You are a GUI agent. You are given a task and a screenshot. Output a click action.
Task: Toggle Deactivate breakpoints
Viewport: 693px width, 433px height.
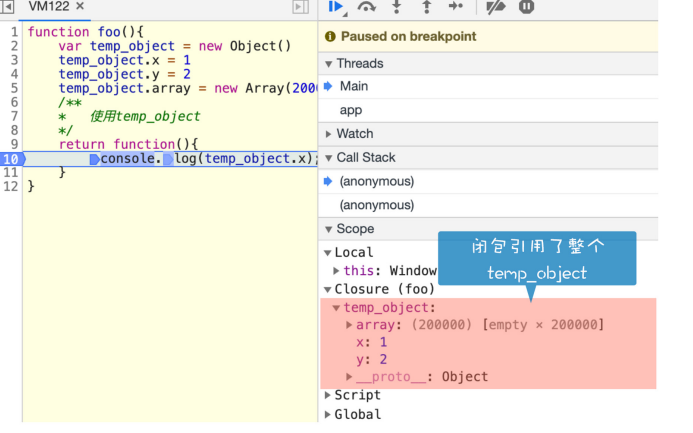[495, 7]
